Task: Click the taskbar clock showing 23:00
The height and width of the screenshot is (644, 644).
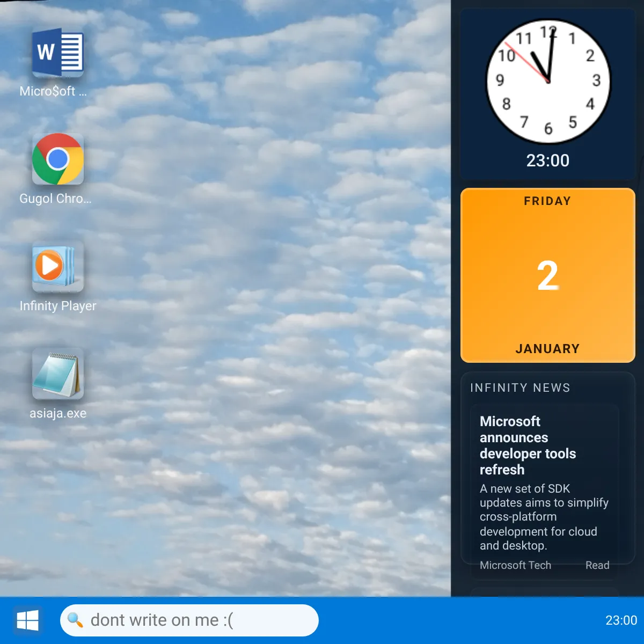Action: (621, 620)
